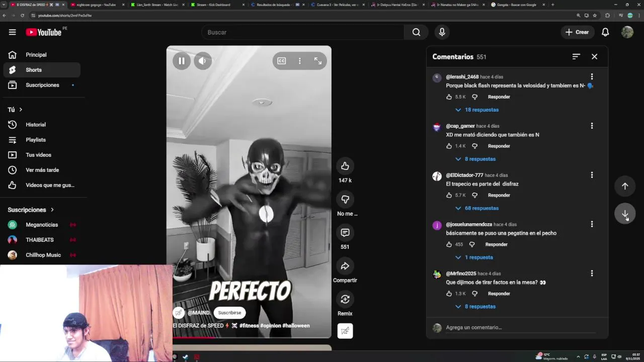
Task: Open the Chillhop Music channel subscription
Action: pos(42,255)
